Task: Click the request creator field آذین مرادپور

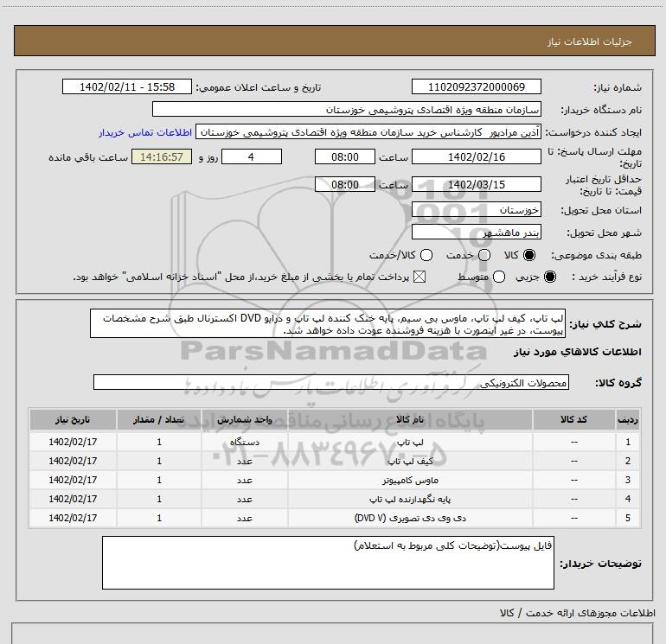Action: point(368,132)
